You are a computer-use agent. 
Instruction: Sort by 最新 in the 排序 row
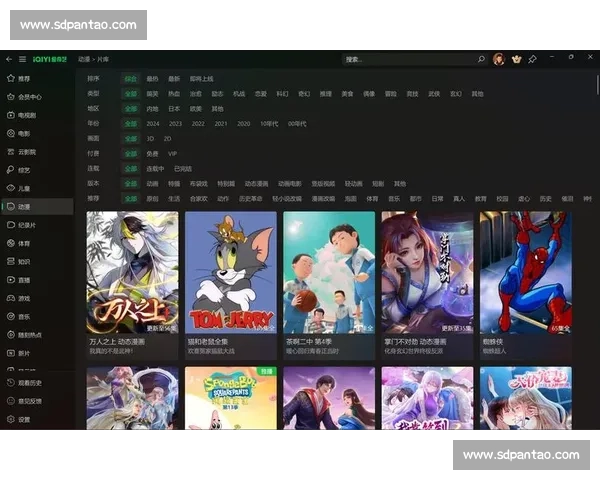point(174,78)
